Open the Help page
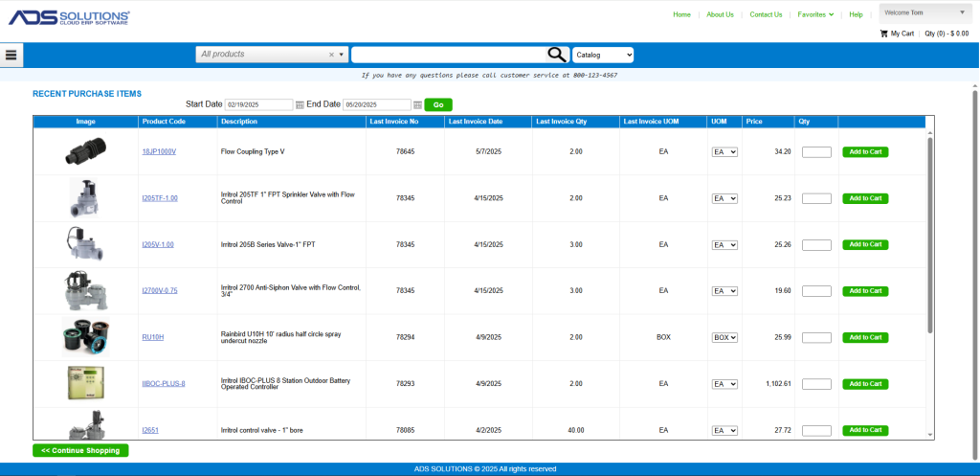The image size is (980, 476). click(857, 14)
